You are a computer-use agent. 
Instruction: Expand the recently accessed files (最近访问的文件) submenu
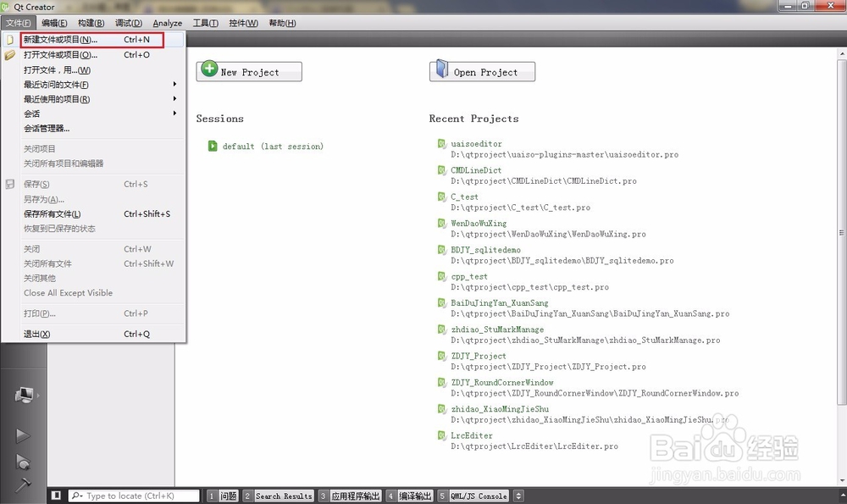pos(93,84)
